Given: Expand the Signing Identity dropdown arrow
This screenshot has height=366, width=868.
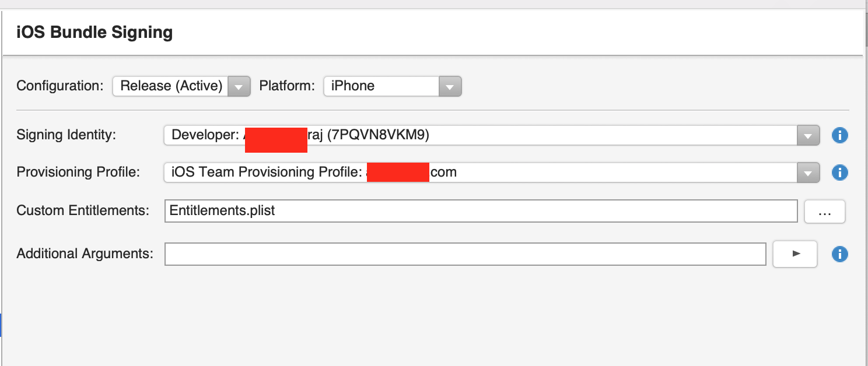Looking at the screenshot, I should [x=808, y=135].
